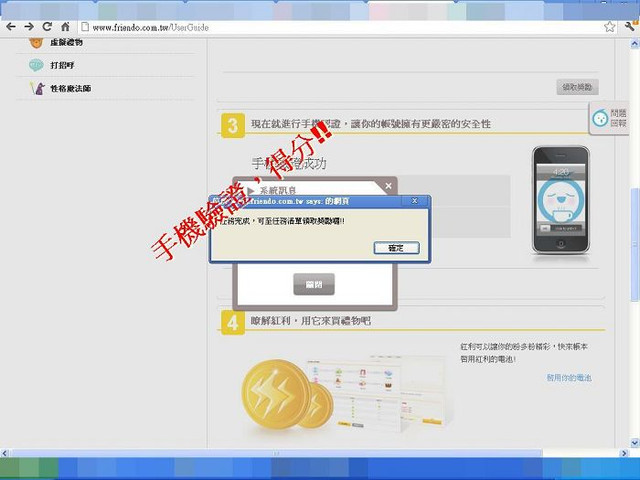This screenshot has width=640, height=480.
Task: Click step 4 heading 瞭解紅利，用它來買禮物吧
Action: (311, 321)
